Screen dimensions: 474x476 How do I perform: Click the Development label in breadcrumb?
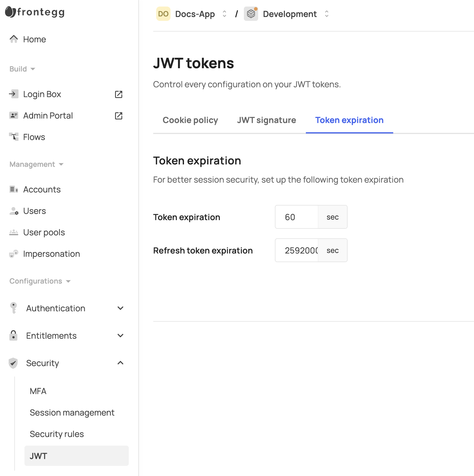290,14
